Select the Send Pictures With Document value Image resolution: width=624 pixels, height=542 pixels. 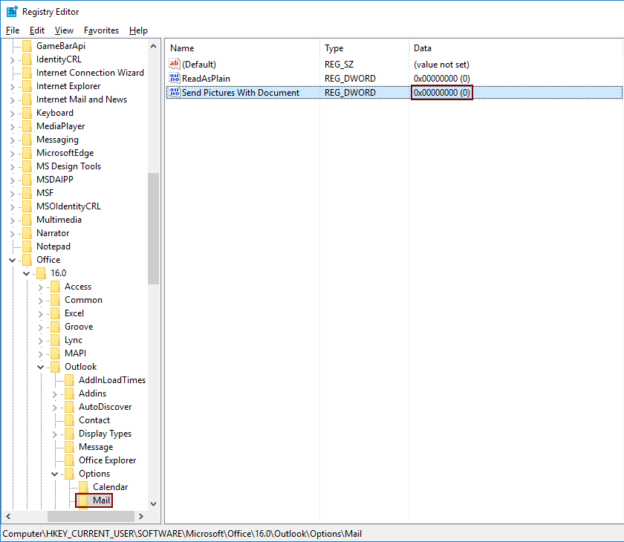(240, 93)
